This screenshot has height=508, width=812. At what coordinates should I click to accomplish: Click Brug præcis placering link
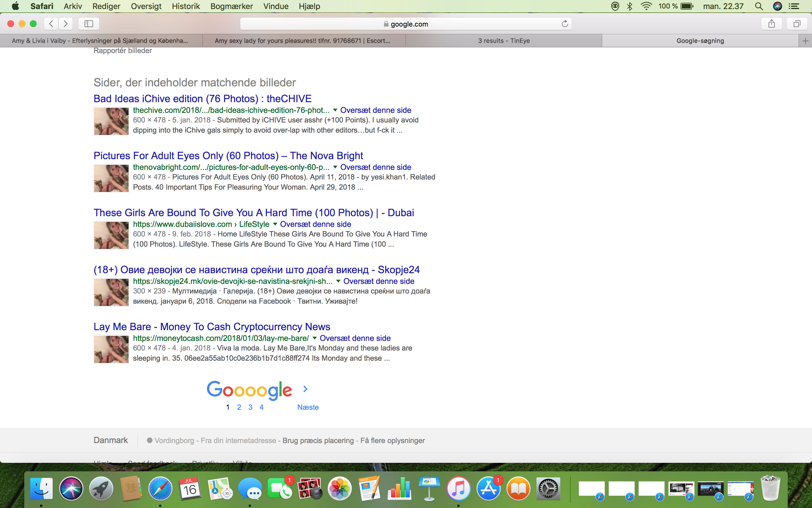318,441
